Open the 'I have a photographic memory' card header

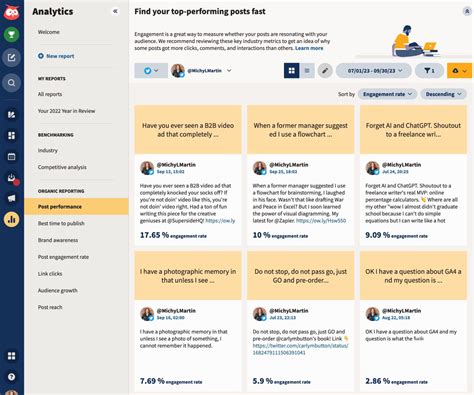tap(188, 276)
